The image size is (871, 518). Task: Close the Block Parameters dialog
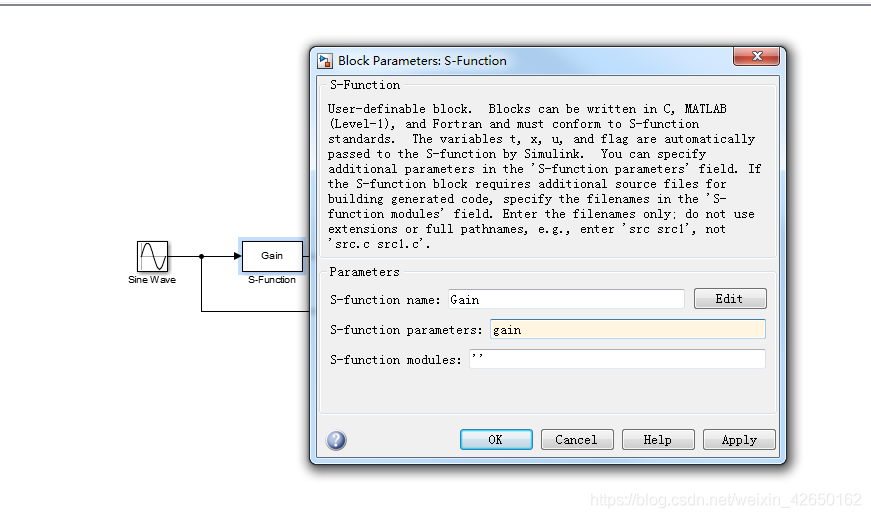point(756,58)
